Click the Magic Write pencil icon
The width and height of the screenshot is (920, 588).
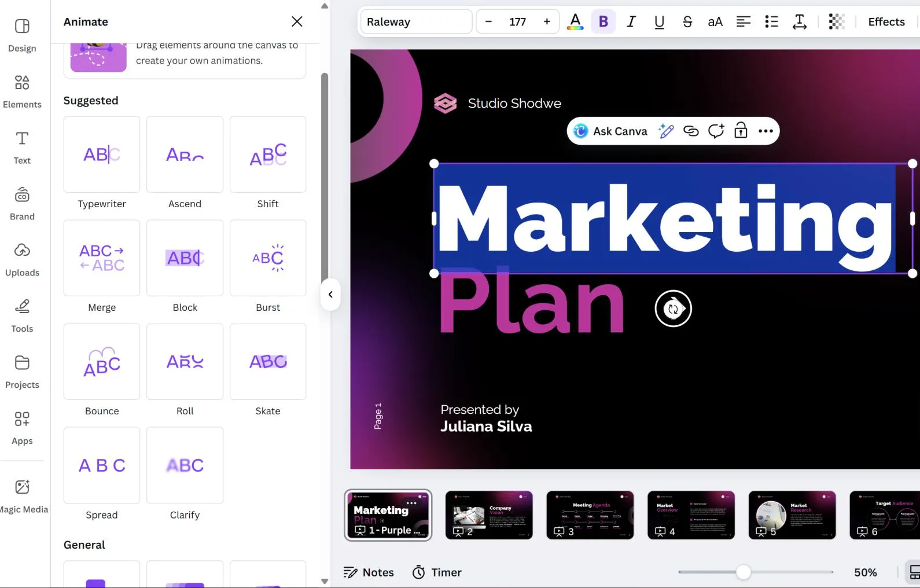click(x=666, y=131)
